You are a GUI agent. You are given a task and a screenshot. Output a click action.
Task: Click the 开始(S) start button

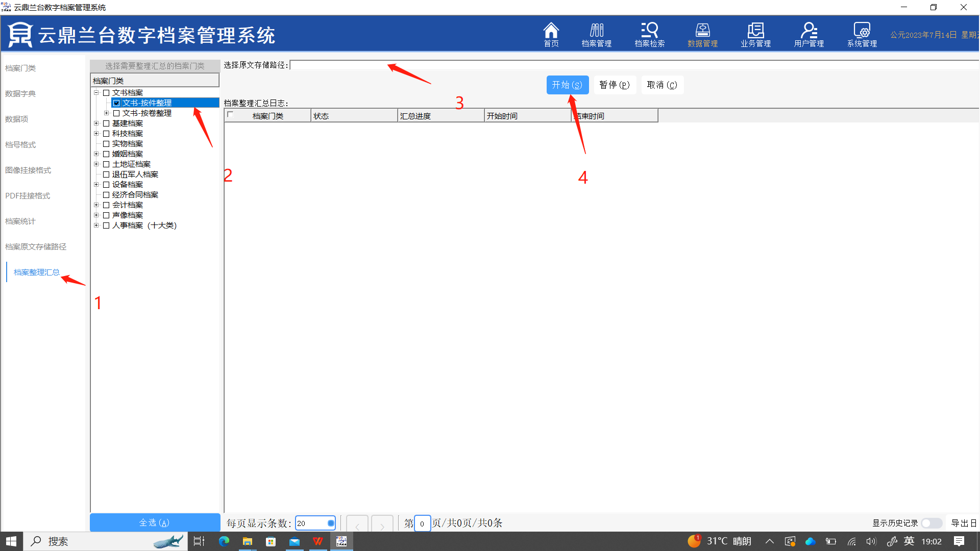tap(567, 85)
